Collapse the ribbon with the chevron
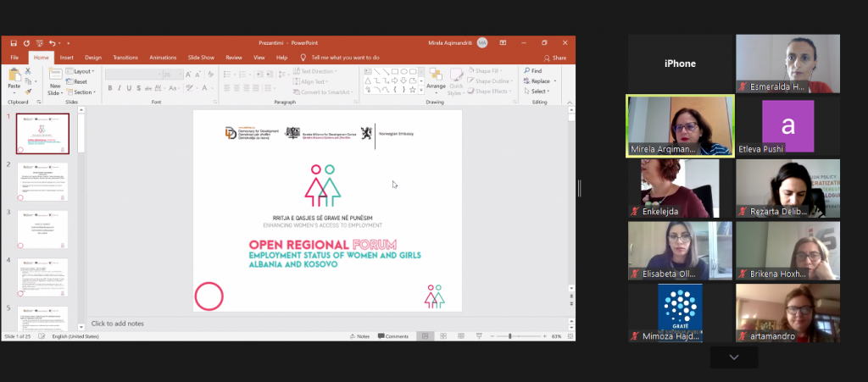The width and height of the screenshot is (868, 382). tap(570, 102)
